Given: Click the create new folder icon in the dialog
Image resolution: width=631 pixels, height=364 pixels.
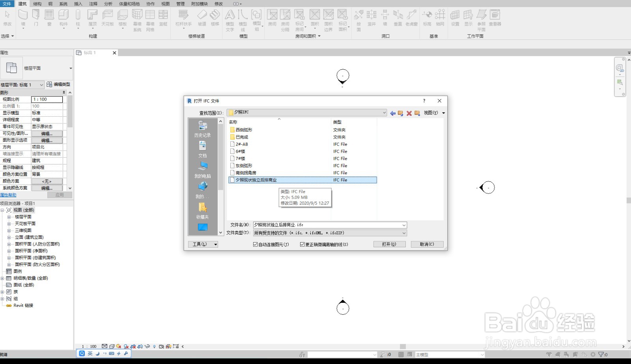Looking at the screenshot, I should click(417, 113).
